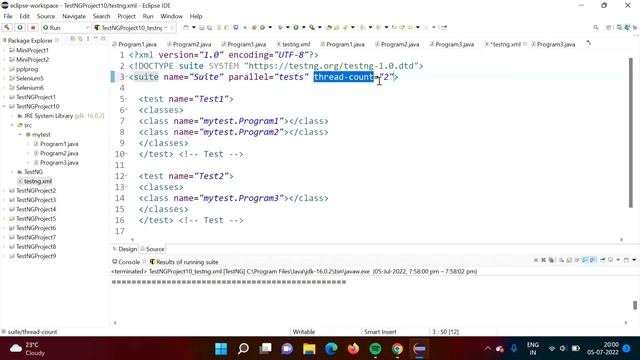The image size is (640, 360).
Task: Collapse the src folder node
Action: [12, 125]
